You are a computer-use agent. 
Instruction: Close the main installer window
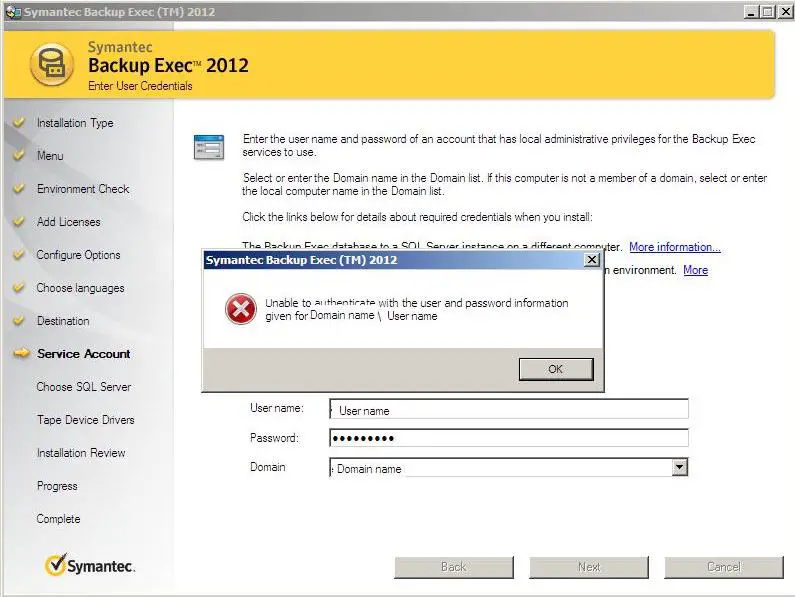tap(786, 12)
